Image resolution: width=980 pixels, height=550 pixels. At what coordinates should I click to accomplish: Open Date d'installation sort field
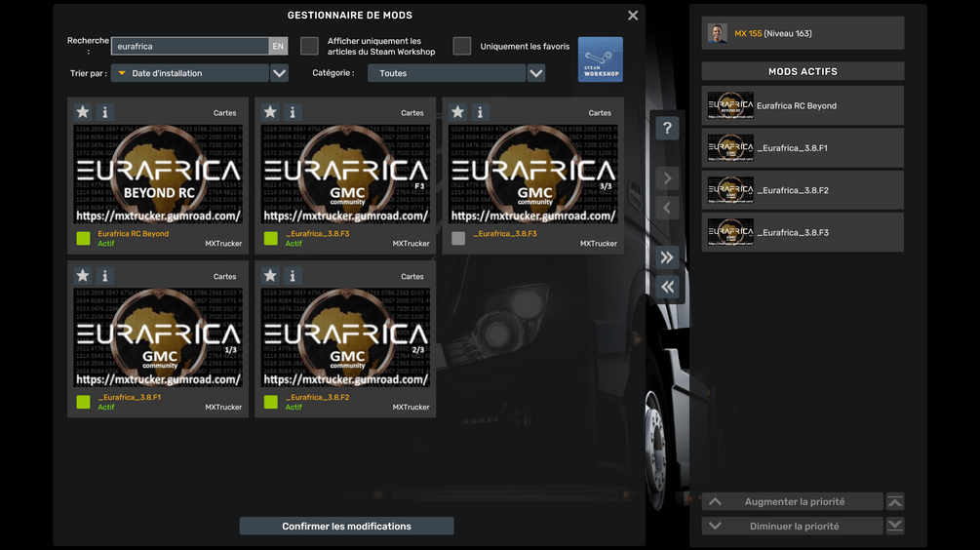point(190,73)
